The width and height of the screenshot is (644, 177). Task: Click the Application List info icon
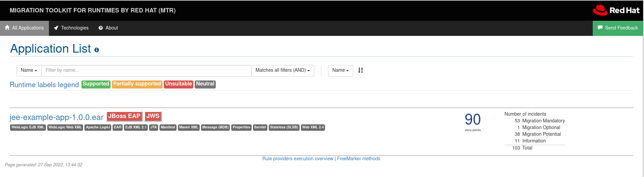point(96,50)
